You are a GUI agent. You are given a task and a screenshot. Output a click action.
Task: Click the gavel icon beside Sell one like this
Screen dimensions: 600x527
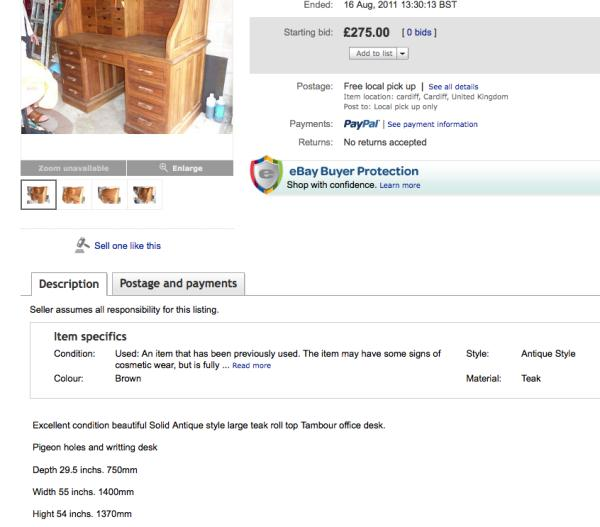pyautogui.click(x=83, y=244)
